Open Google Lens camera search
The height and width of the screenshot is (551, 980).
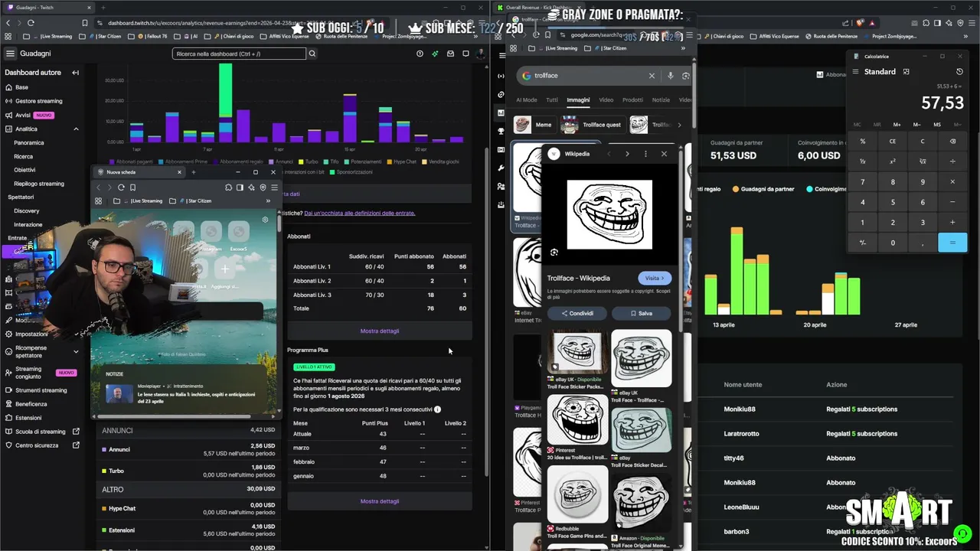pos(685,76)
